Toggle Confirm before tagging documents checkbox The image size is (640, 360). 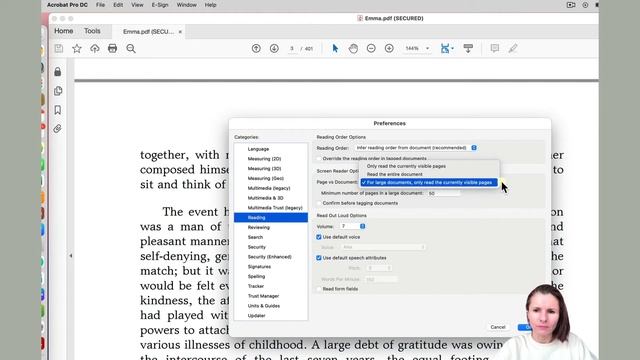[x=319, y=203]
